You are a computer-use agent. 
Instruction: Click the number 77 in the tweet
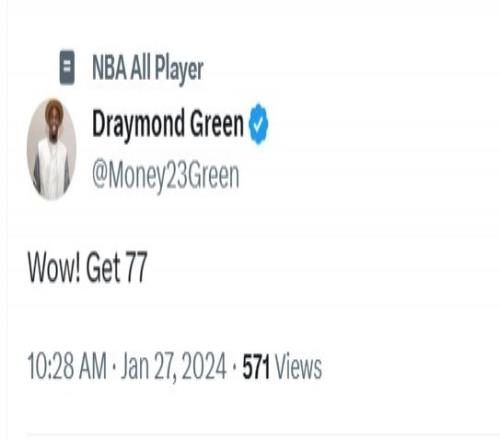136,267
